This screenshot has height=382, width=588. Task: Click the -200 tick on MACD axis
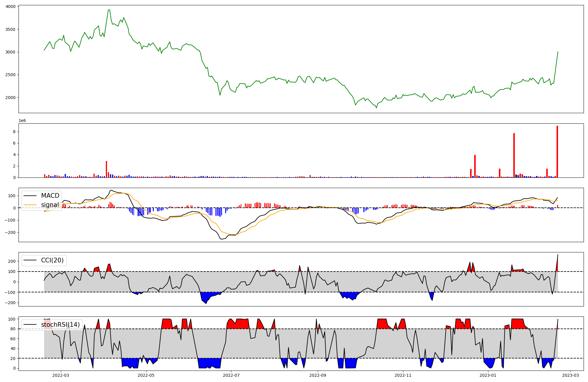point(10,232)
